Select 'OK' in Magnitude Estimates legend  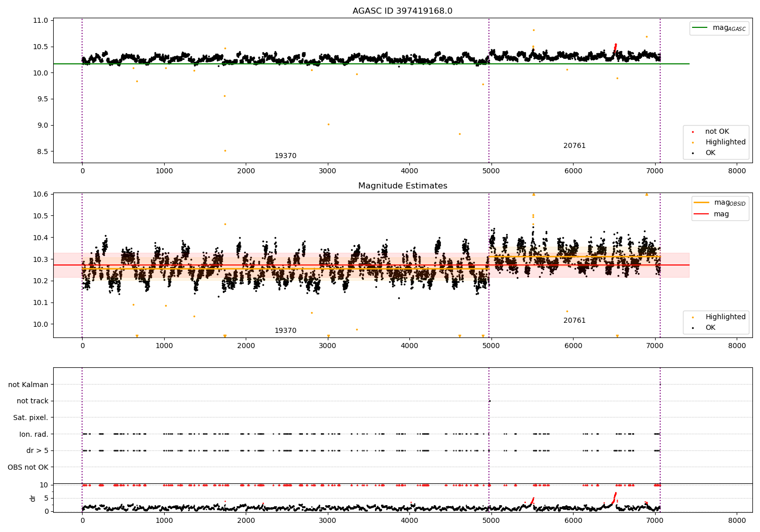(x=710, y=328)
